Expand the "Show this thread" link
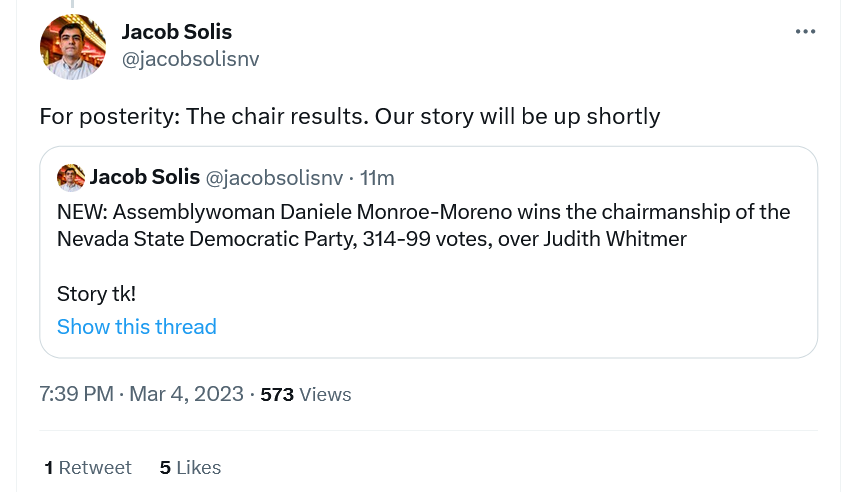 pyautogui.click(x=136, y=327)
